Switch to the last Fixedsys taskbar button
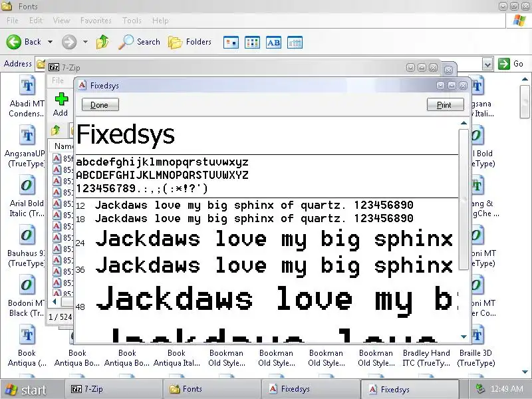532x399 pixels. click(410, 389)
